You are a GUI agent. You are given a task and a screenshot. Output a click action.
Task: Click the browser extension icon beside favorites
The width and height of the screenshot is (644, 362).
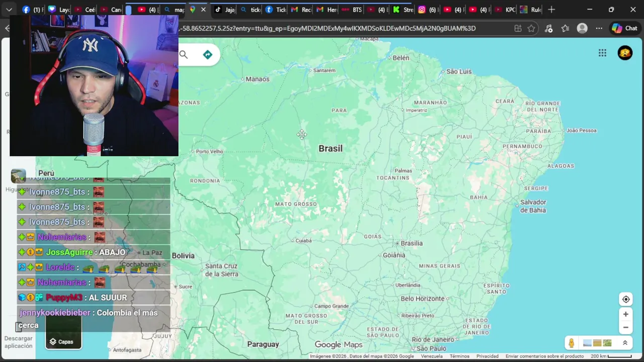548,28
